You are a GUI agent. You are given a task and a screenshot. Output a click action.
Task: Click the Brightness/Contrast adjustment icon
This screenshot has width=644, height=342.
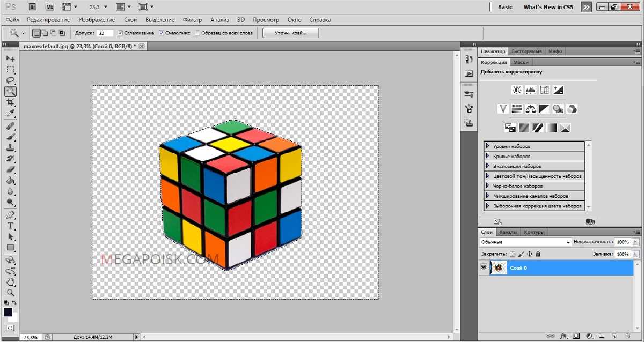(517, 90)
